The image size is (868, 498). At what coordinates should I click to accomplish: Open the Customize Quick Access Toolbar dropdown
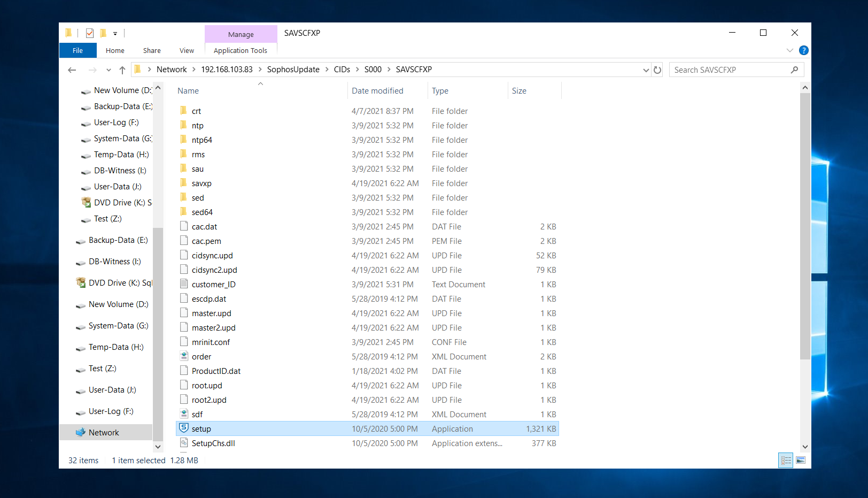(115, 34)
